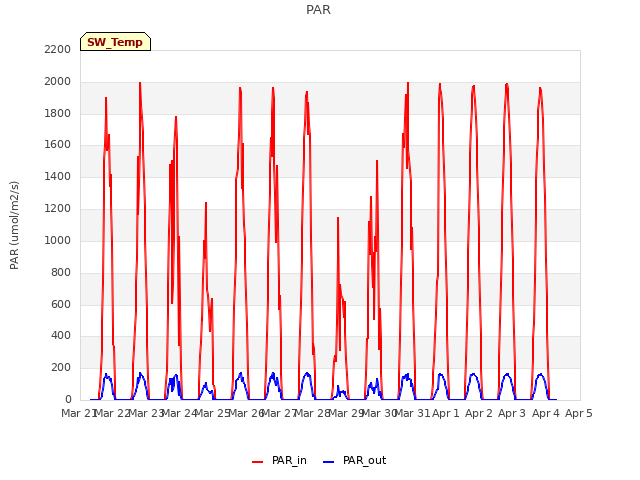Click the PAR (umol/m2/s) axis label
Screen dimensions: 640x480
pos(14,225)
